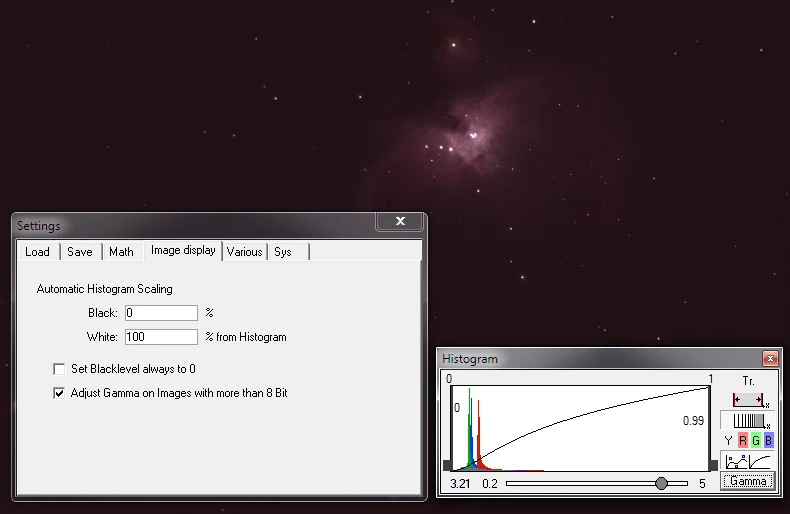Click the gamma slider handle
The width and height of the screenshot is (790, 514).
[661, 483]
